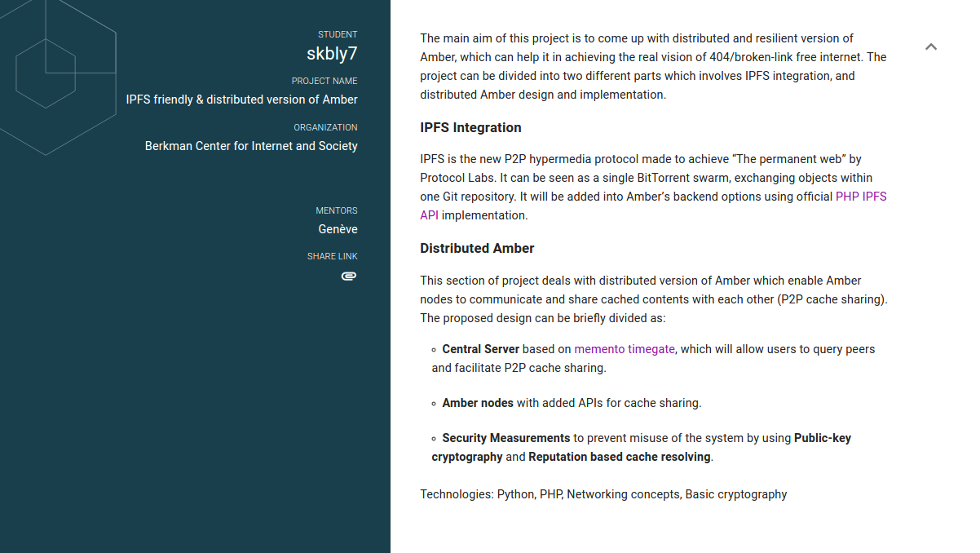Click the SHARE LINK label
Image resolution: width=980 pixels, height=553 pixels.
(x=332, y=256)
